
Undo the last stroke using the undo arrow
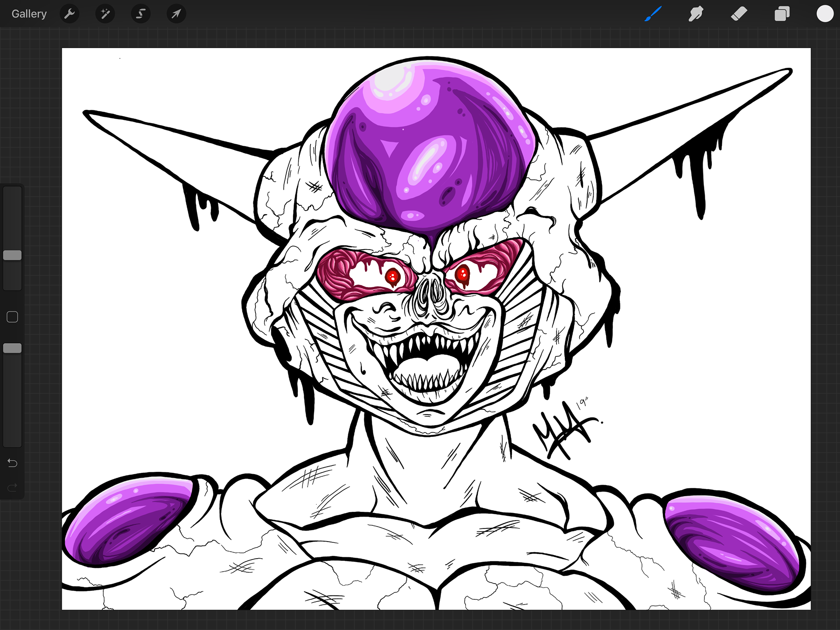12,463
